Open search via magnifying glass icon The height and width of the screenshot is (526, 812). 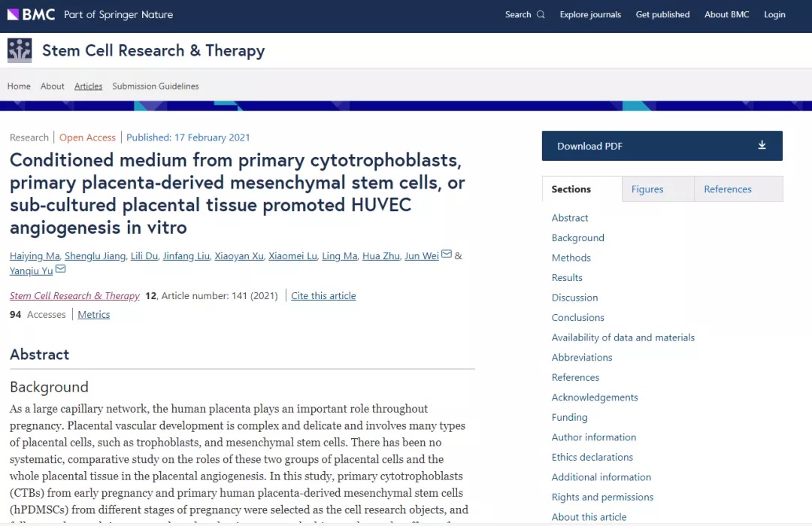point(541,14)
